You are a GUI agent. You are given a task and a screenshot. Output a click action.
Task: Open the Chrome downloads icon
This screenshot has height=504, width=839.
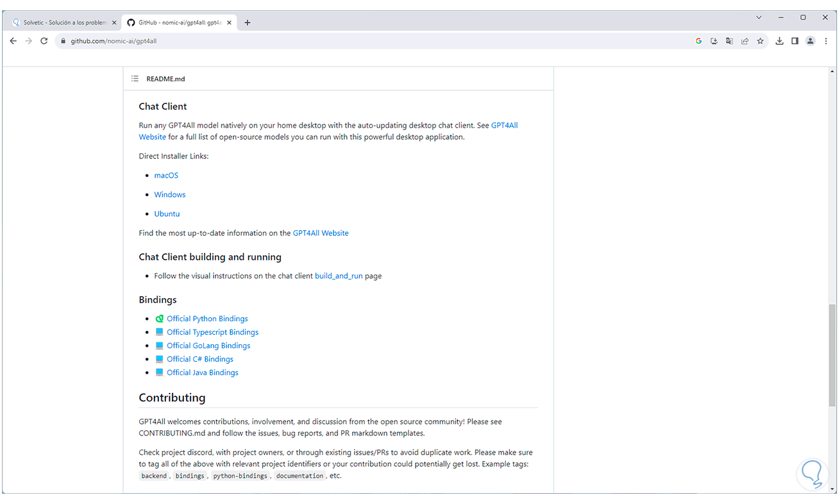tap(779, 41)
